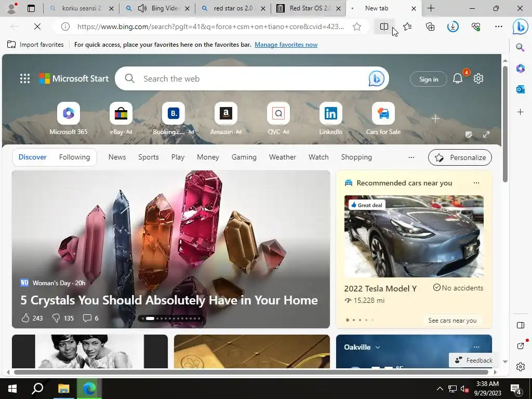Open Collections icon in toolbar
The height and width of the screenshot is (399, 532).
coord(430,26)
